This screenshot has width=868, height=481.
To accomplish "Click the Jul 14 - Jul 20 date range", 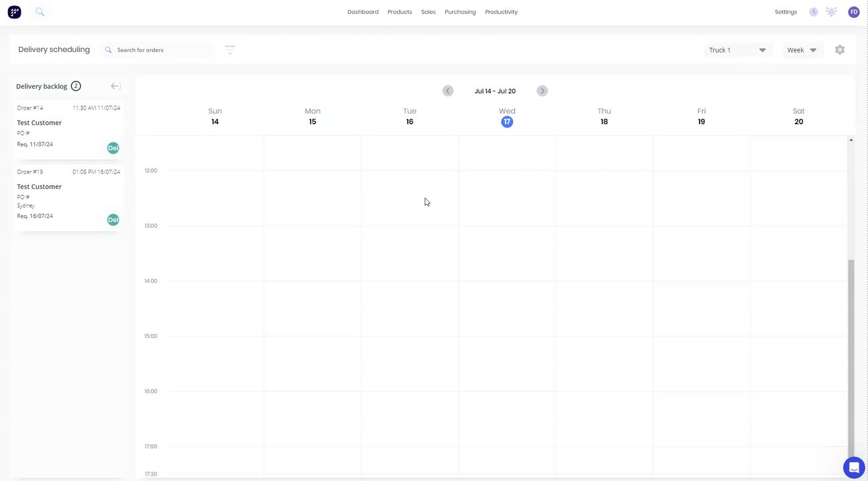I will pos(495,91).
